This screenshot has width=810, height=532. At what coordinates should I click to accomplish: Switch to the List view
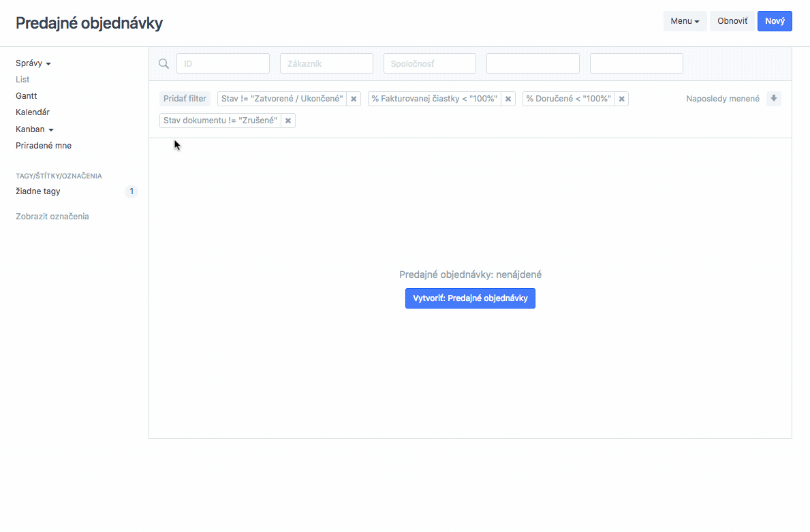coord(22,80)
